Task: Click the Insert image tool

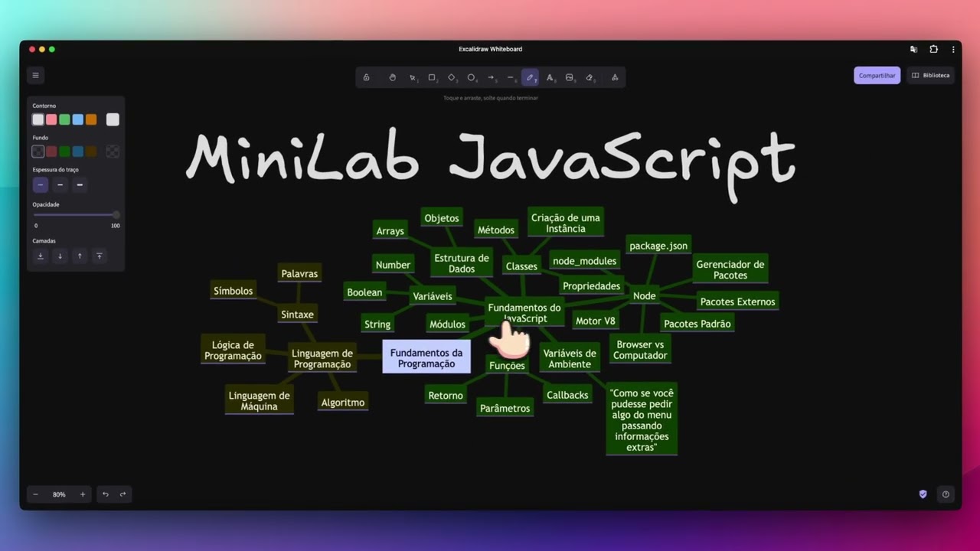Action: point(570,77)
